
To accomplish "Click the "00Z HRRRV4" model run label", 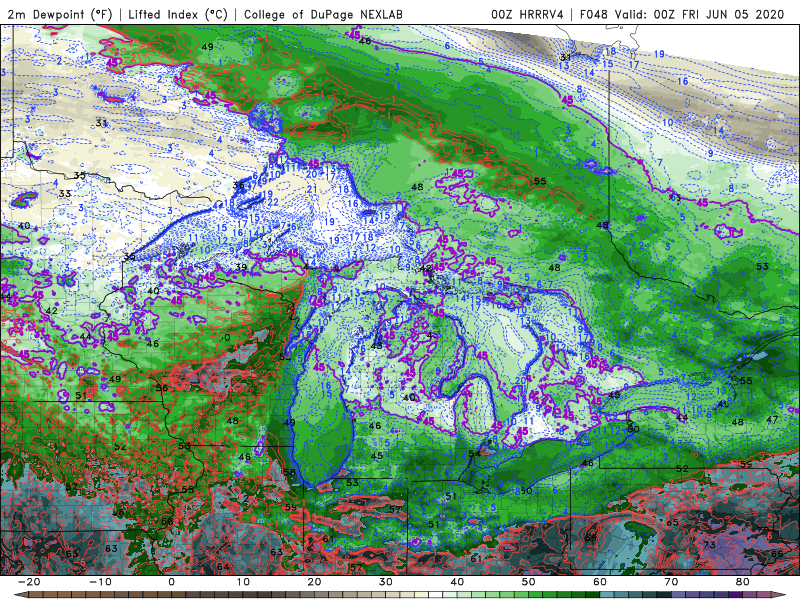I will pyautogui.click(x=528, y=15).
